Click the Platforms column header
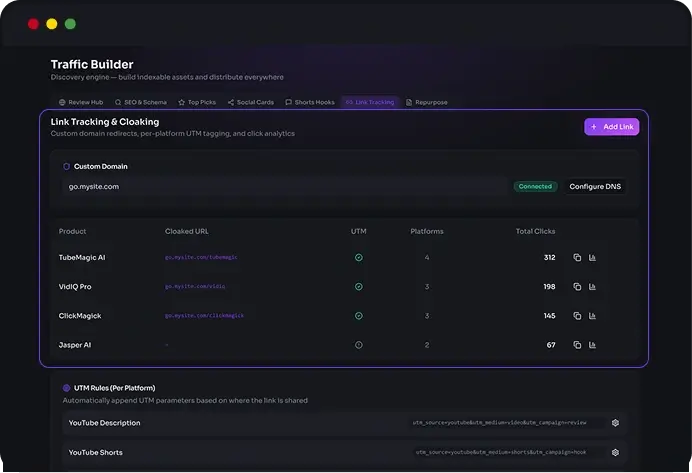This screenshot has width=692, height=473. (427, 231)
